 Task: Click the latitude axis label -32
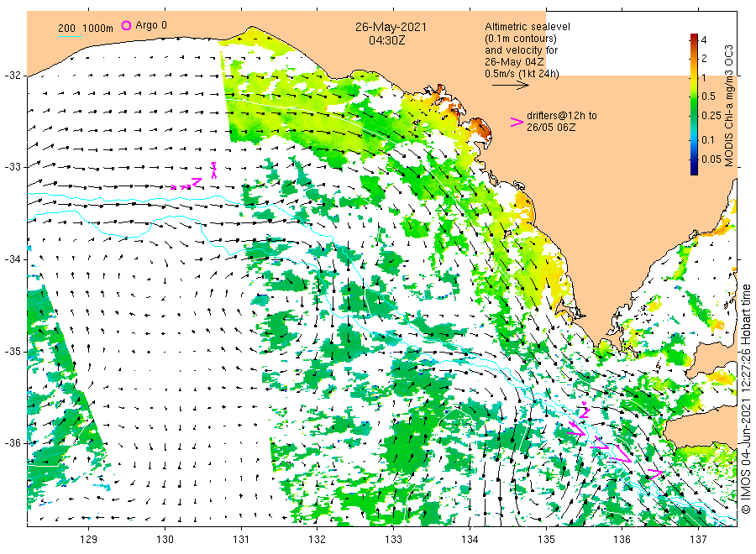click(13, 76)
